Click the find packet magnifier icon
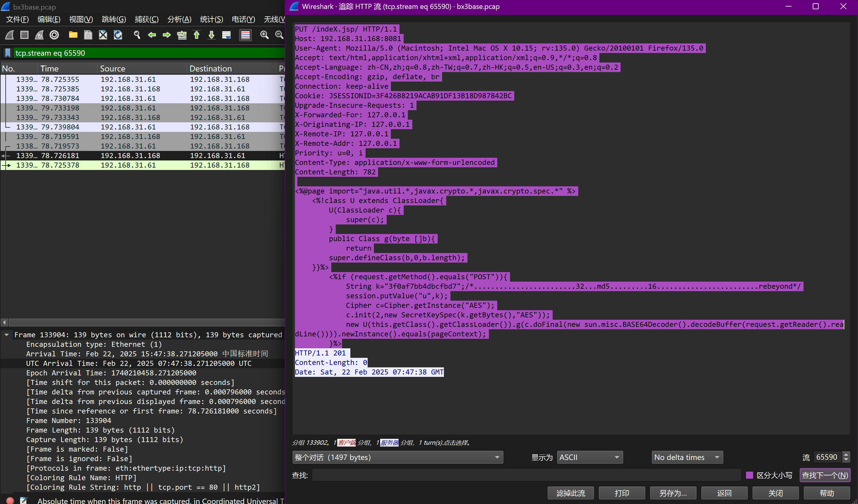858x504 pixels. click(137, 35)
